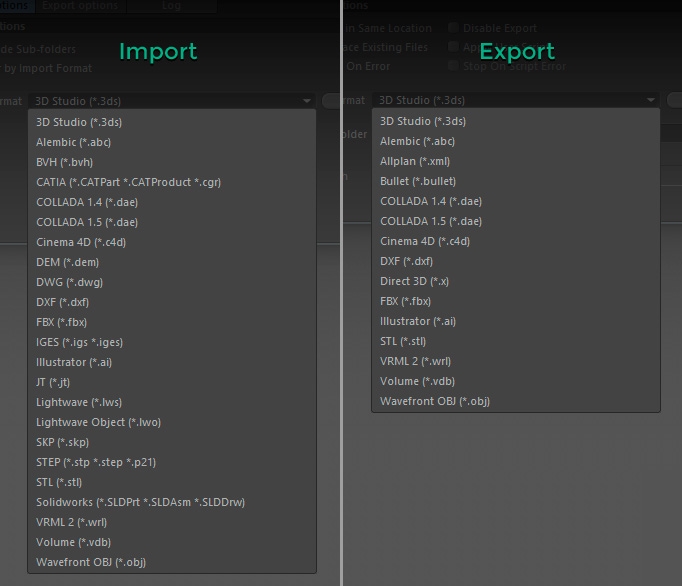Select Solidworks (*.SLDPrt) import format
The height and width of the screenshot is (586, 682).
[172, 502]
